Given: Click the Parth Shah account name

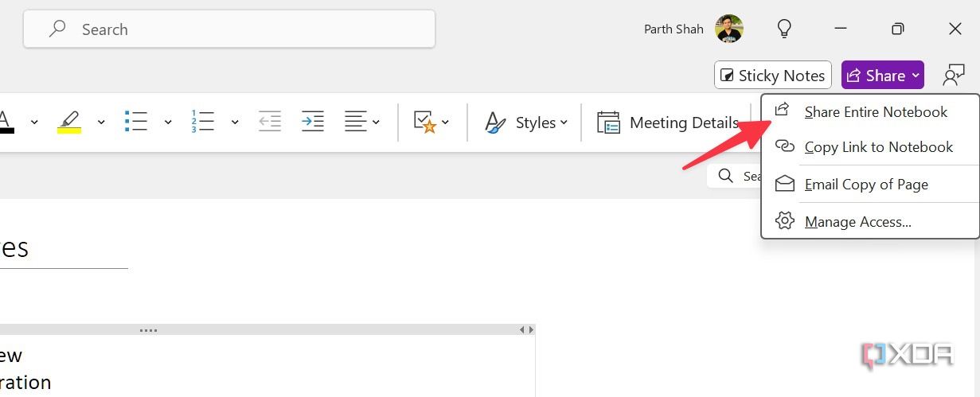Looking at the screenshot, I should pos(674,29).
